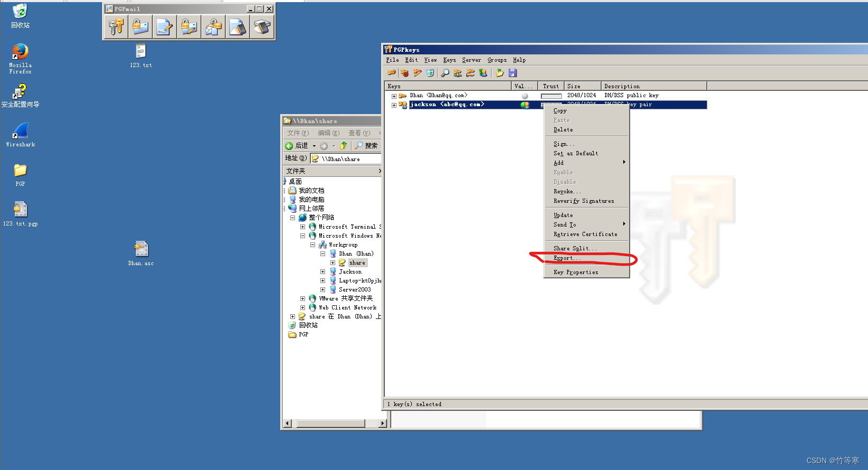Select the PGP folder on the desktop
This screenshot has height=470, width=868.
pos(20,175)
